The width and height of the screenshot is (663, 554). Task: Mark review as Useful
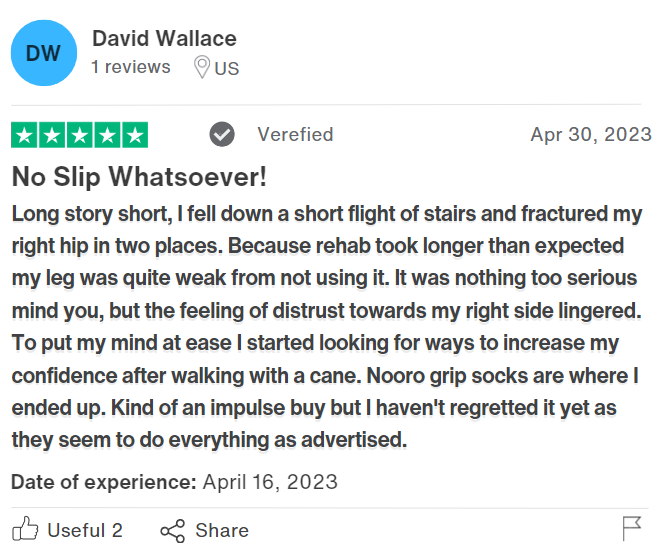(x=84, y=530)
